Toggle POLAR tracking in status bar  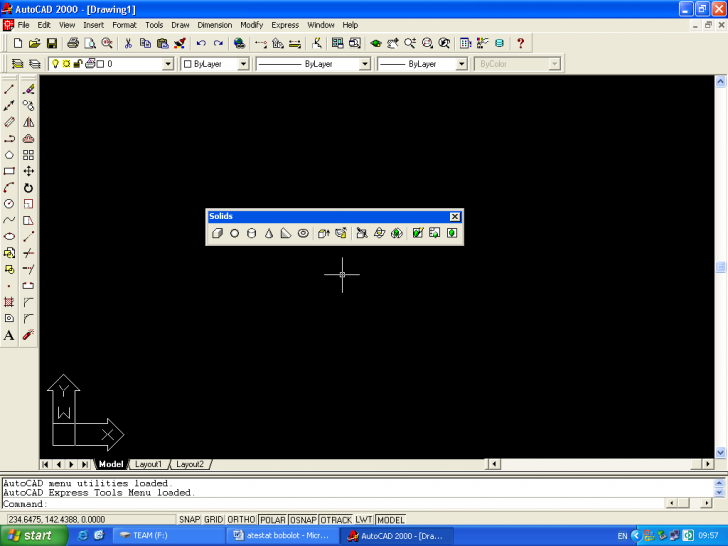[273, 520]
